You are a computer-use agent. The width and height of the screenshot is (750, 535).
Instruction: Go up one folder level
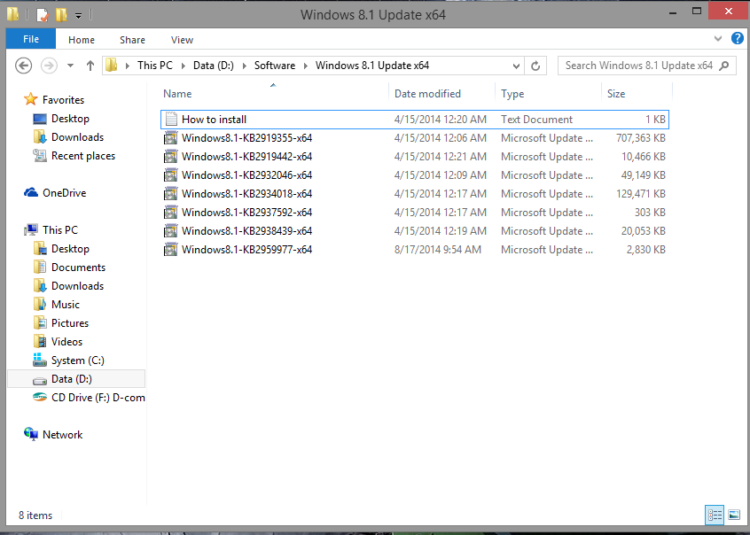click(x=90, y=66)
